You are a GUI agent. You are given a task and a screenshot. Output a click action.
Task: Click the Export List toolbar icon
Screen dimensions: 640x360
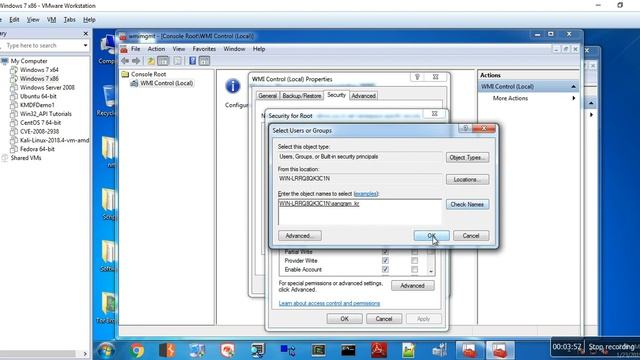[x=178, y=61]
